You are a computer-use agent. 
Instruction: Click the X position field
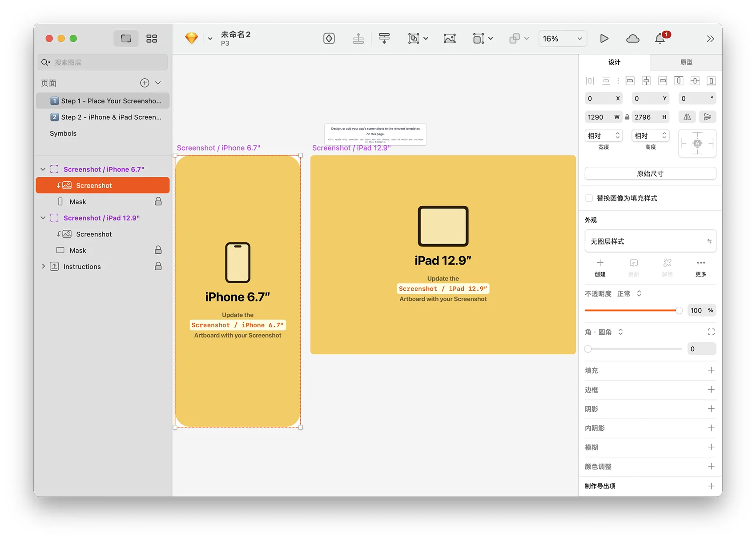[x=603, y=98]
